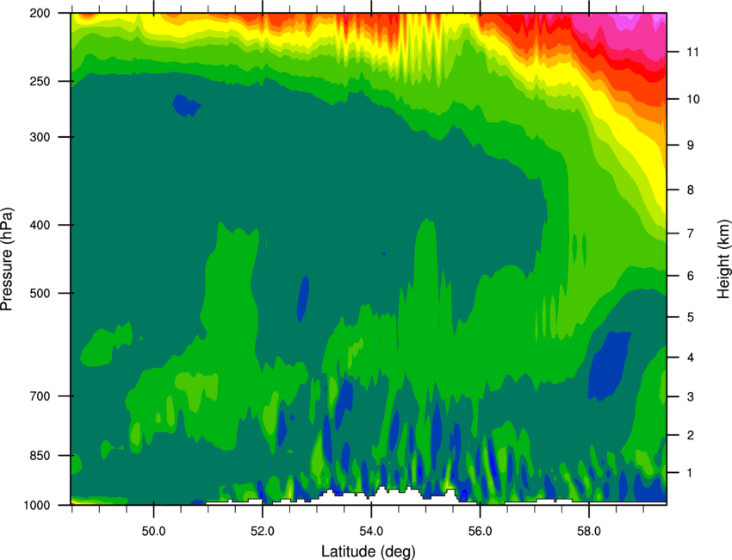Click the 52.0 latitude tick label

[x=263, y=532]
